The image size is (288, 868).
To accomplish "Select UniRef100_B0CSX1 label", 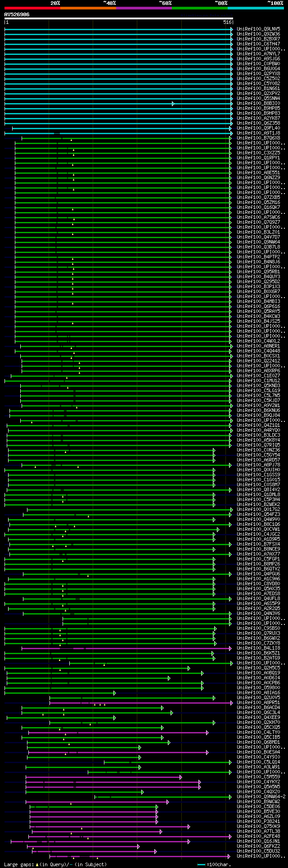I will (x=258, y=356).
